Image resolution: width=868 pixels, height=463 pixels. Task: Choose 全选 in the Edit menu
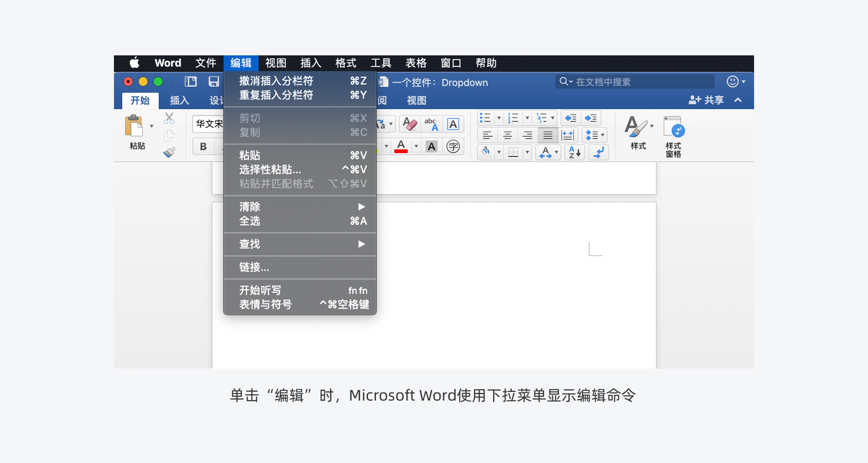[x=300, y=221]
